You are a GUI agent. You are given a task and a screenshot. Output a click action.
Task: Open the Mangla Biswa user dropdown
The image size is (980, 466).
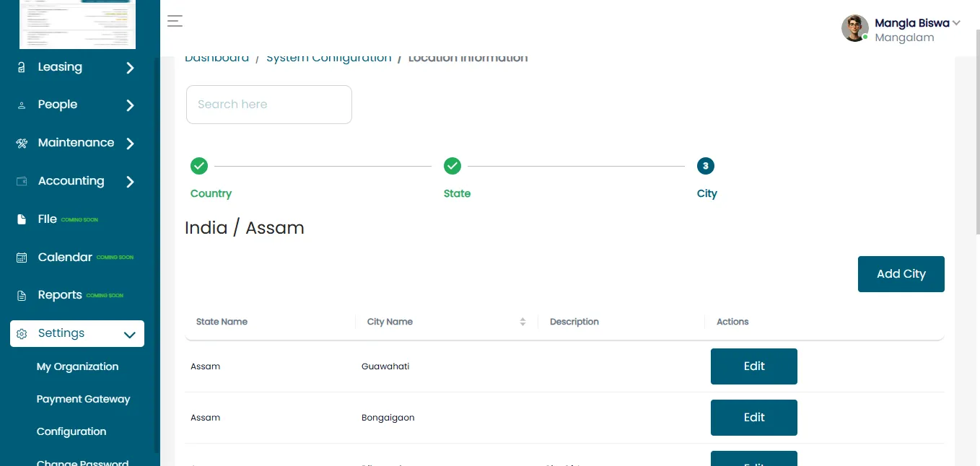(956, 23)
